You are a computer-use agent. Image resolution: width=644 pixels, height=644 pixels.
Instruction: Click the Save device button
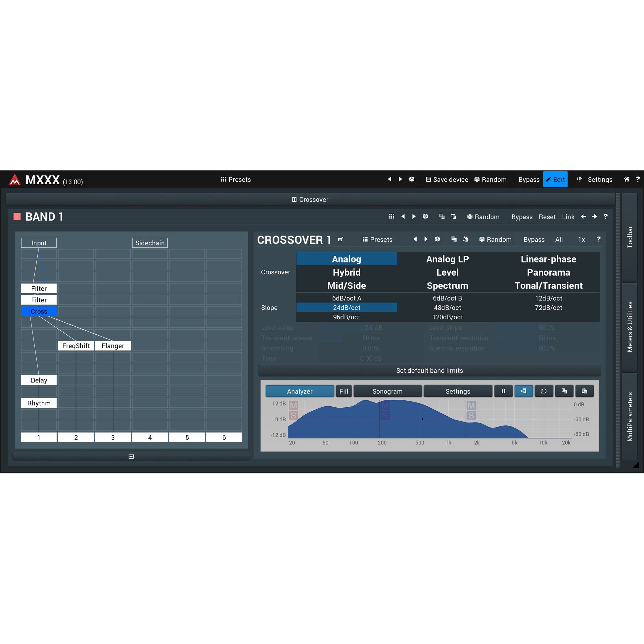click(447, 179)
